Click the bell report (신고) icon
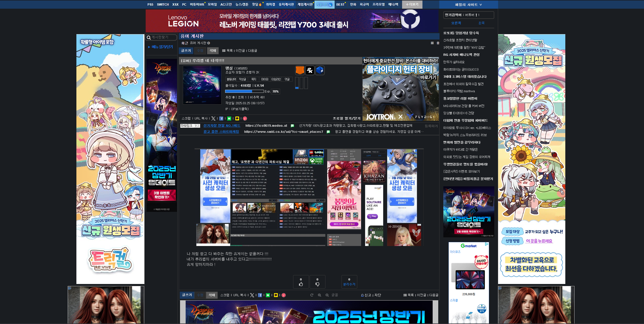This screenshot has height=324, width=644. point(362,295)
